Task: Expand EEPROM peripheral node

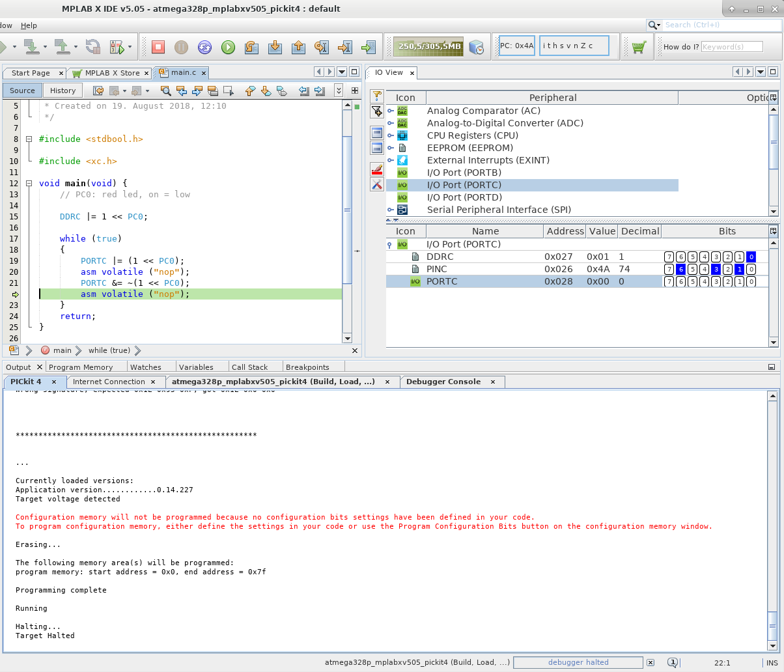Action: [391, 148]
